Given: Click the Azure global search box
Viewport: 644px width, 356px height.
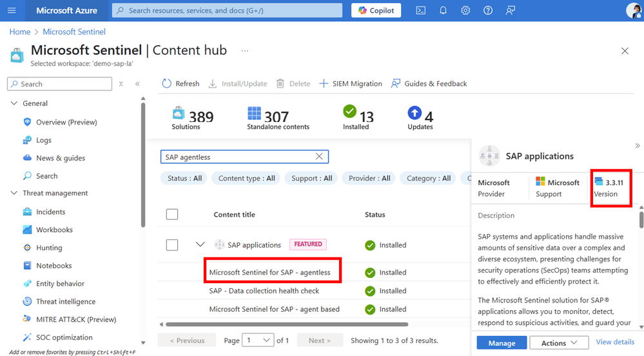Looking at the screenshot, I should [227, 10].
